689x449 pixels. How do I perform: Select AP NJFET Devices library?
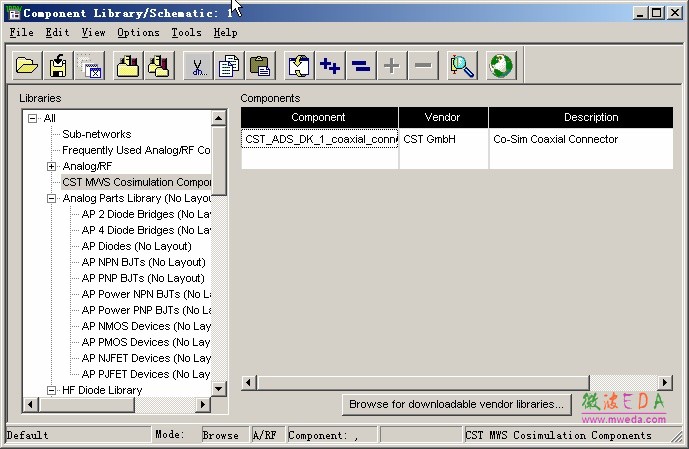tap(146, 358)
